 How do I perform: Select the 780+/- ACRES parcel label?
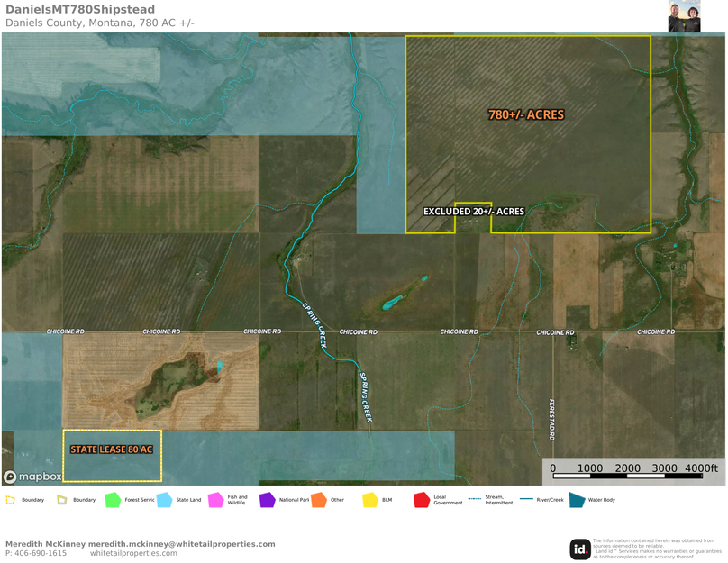click(526, 115)
